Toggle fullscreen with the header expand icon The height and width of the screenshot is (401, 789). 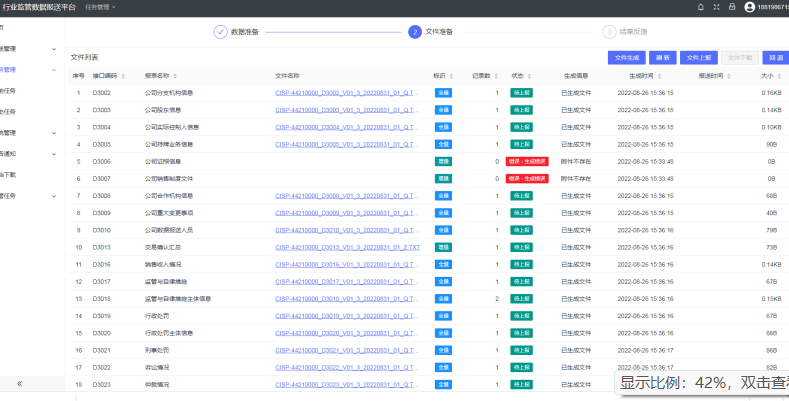(717, 7)
